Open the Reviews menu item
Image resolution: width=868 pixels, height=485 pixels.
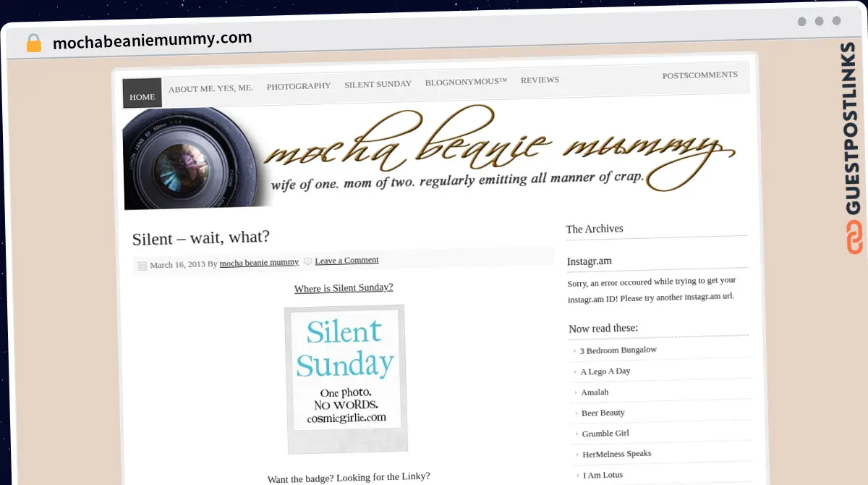(x=540, y=80)
